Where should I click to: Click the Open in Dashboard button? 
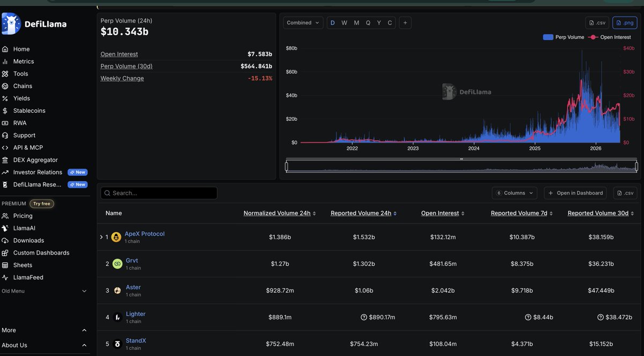point(576,193)
